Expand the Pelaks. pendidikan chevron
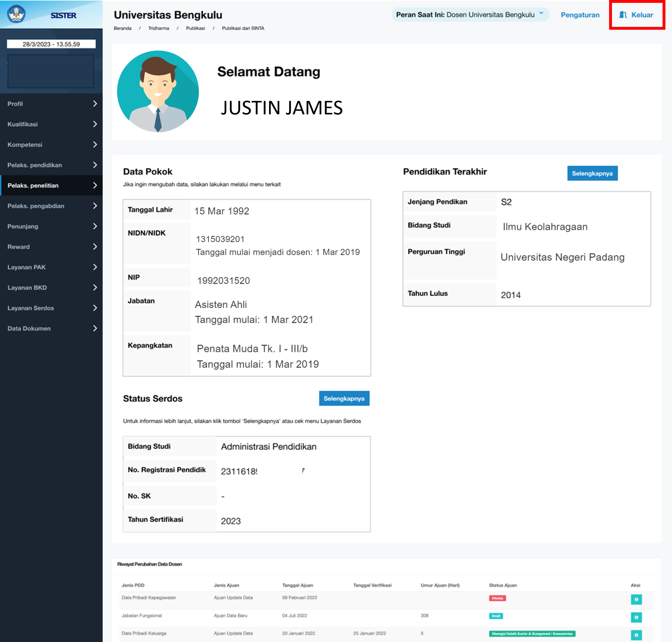Viewport: 672px width, 642px height. point(95,165)
